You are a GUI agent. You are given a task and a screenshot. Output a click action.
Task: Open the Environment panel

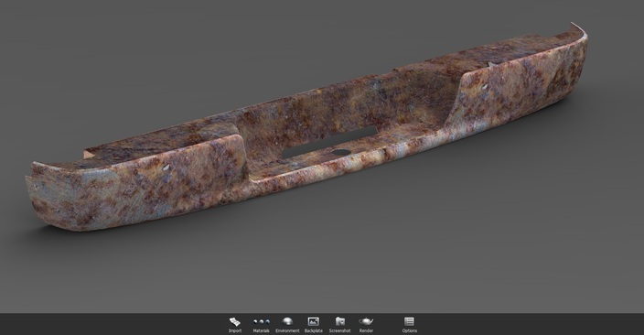tap(287, 324)
